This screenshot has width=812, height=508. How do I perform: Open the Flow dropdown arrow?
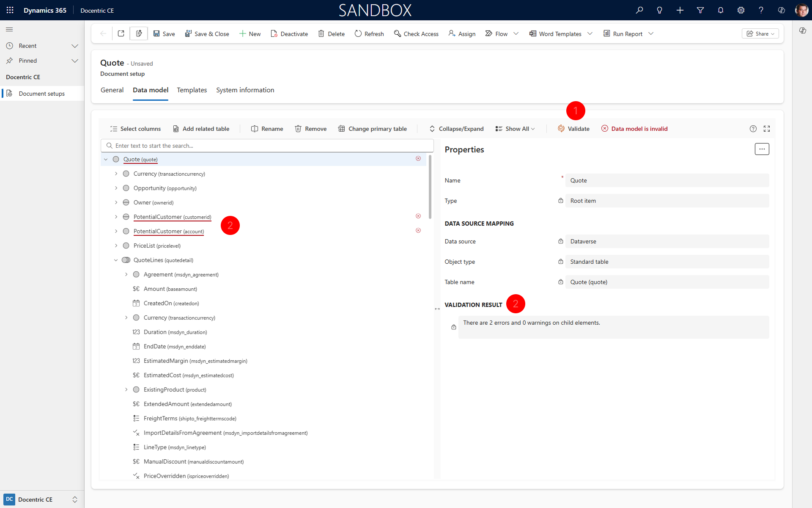pyautogui.click(x=516, y=33)
